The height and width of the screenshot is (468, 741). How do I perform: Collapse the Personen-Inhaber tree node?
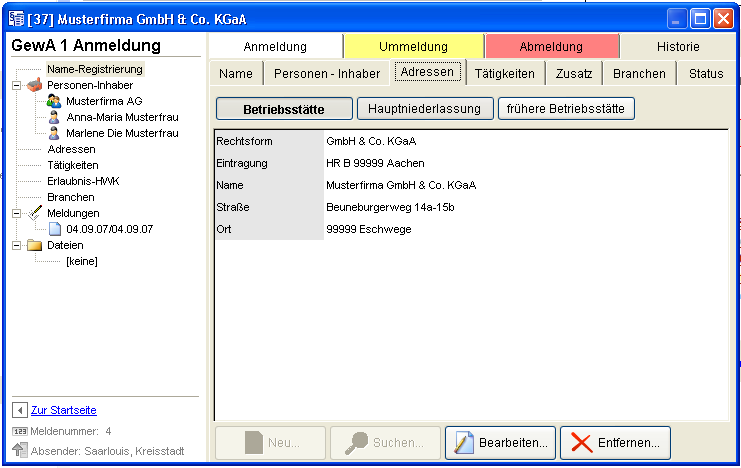click(x=17, y=85)
